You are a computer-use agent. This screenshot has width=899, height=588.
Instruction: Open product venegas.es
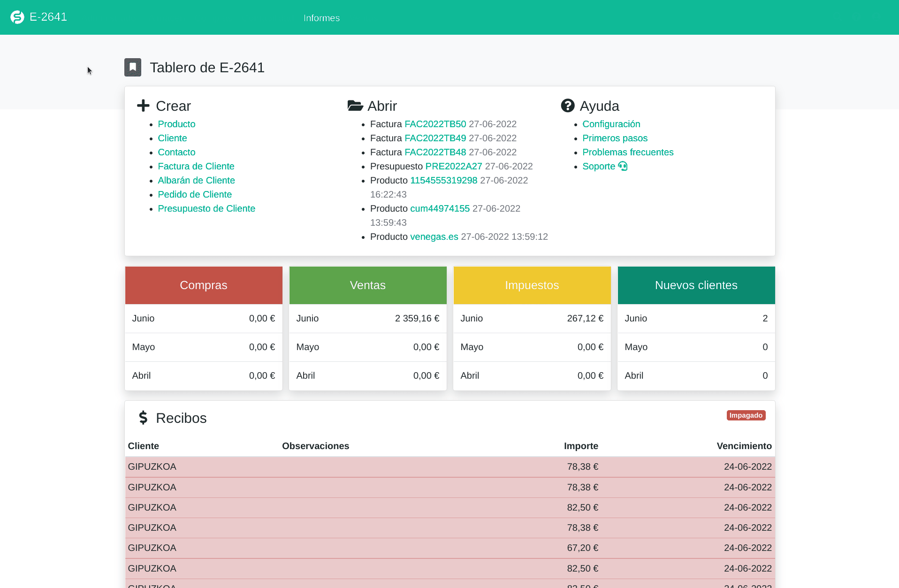click(x=434, y=237)
